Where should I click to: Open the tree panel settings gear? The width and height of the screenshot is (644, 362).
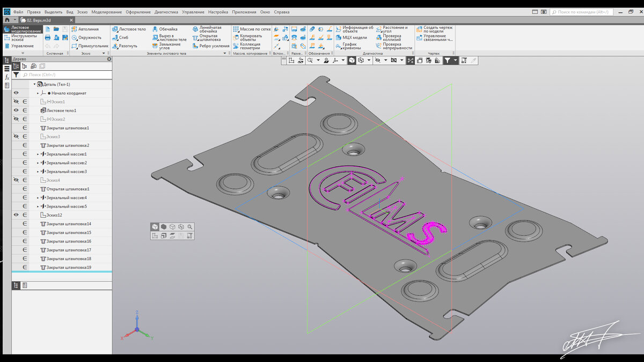[x=109, y=59]
